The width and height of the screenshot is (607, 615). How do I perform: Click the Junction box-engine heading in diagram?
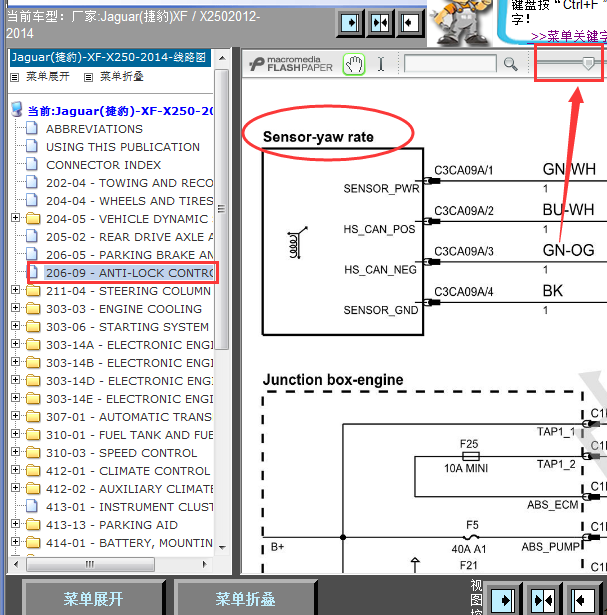333,380
